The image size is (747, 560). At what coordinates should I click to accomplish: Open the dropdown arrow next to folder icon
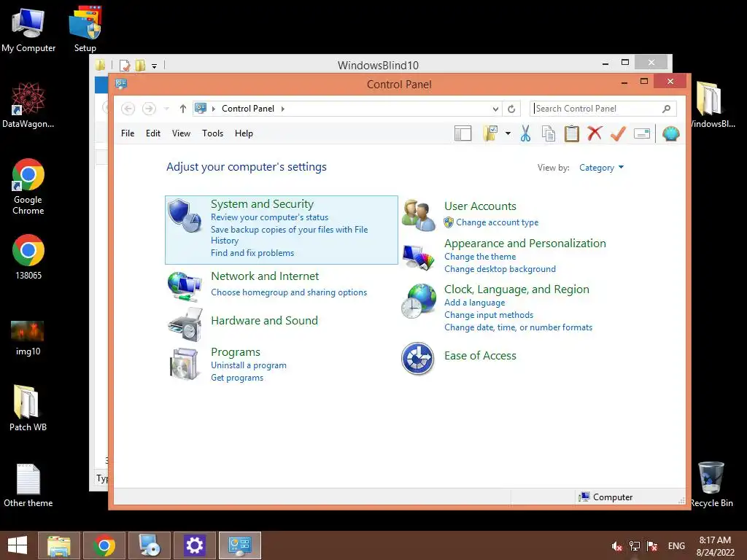click(508, 134)
